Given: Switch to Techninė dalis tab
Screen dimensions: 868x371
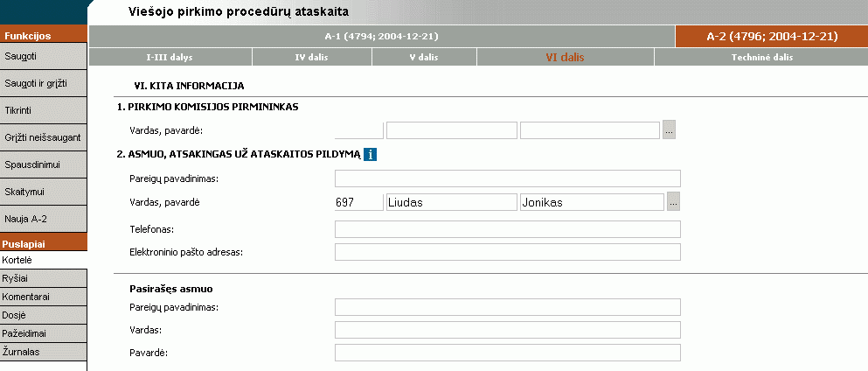Looking at the screenshot, I should 761,57.
